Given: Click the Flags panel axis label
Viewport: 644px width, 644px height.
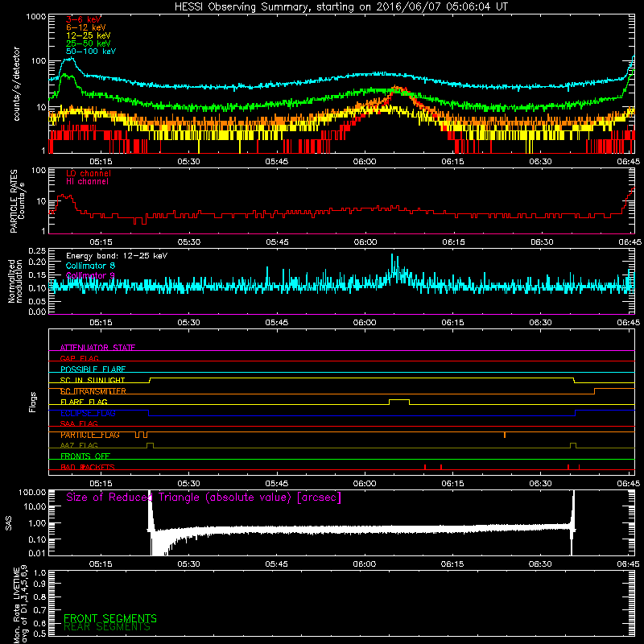Looking at the screenshot, I should (x=33, y=402).
